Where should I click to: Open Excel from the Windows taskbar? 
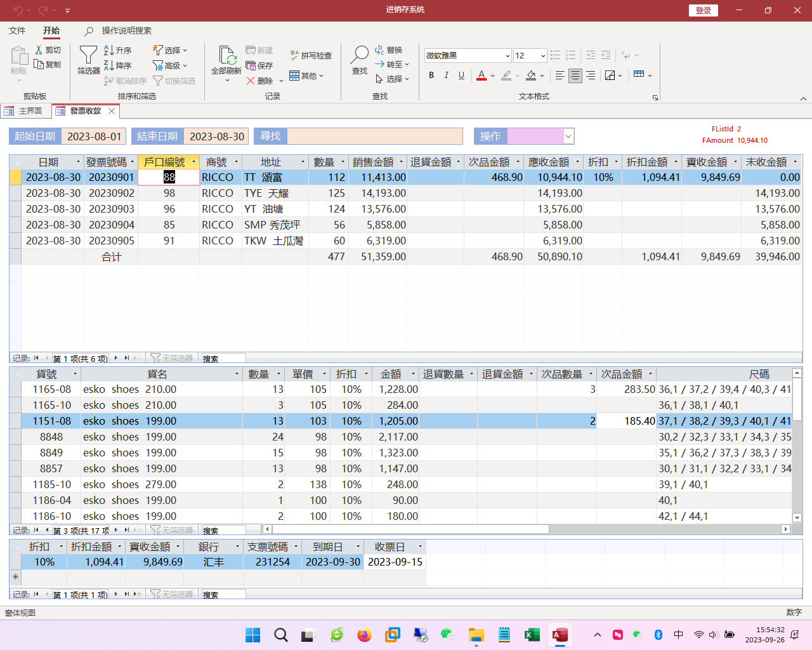coord(532,635)
